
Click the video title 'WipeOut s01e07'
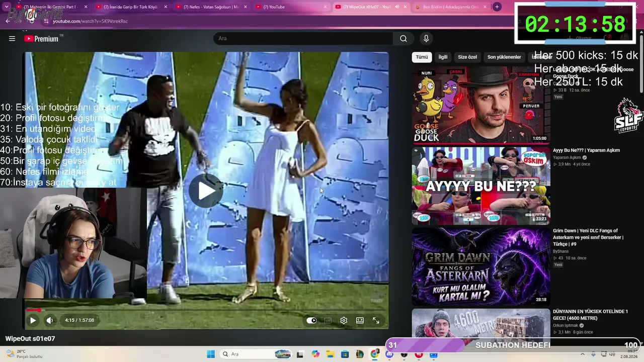[30, 339]
